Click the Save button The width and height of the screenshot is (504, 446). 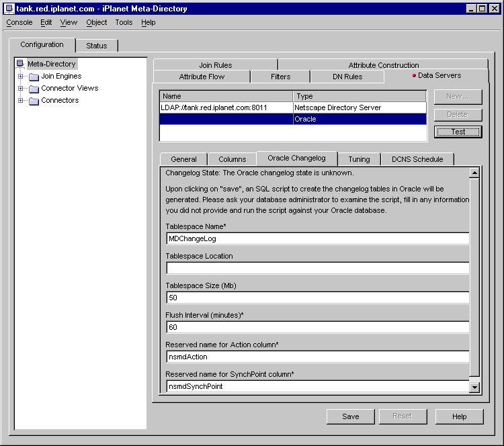coord(350,416)
